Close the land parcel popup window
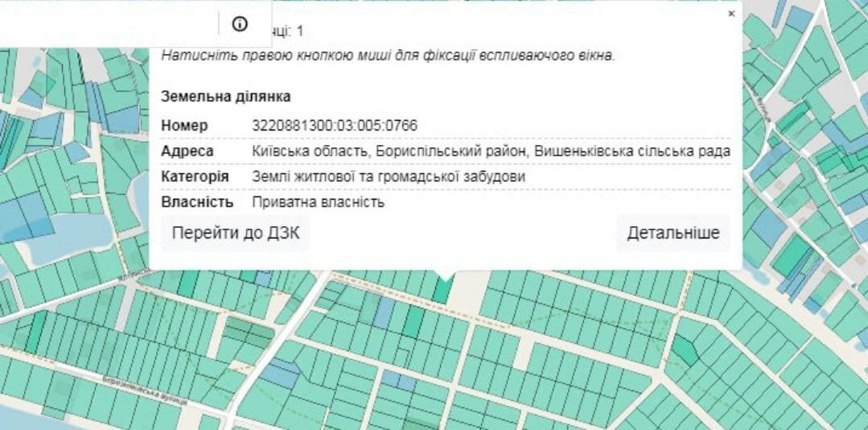Screen dimensions: 868x430 [x=731, y=14]
